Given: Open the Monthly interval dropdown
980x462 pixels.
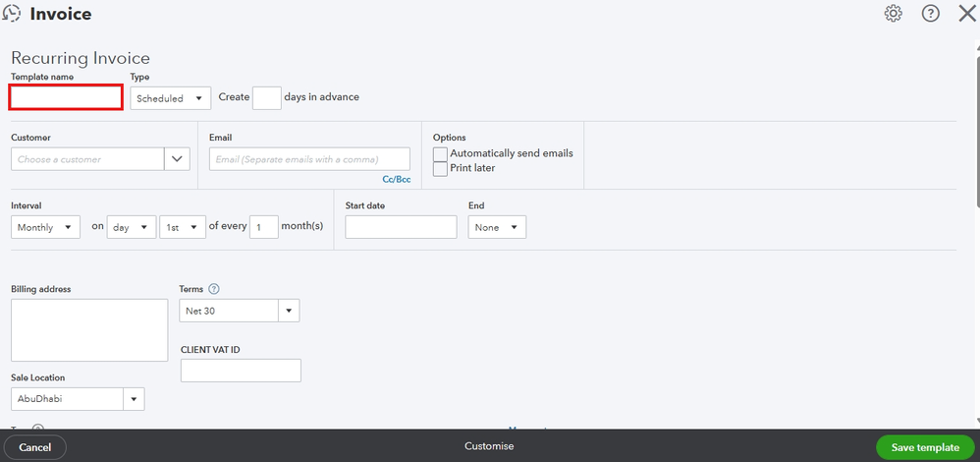Looking at the screenshot, I should coord(46,227).
